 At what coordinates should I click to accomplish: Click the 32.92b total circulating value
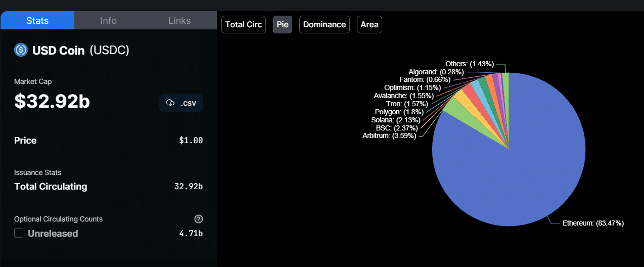coord(189,187)
